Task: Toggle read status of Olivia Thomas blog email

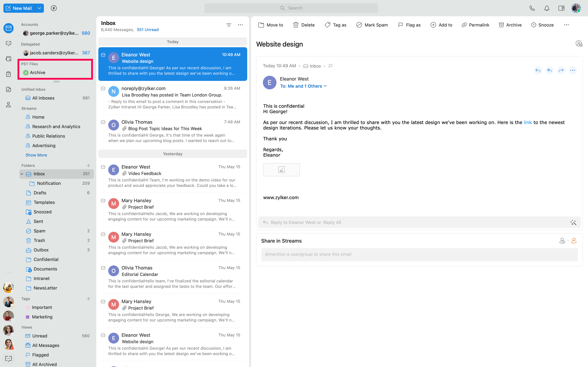Action: click(x=103, y=122)
